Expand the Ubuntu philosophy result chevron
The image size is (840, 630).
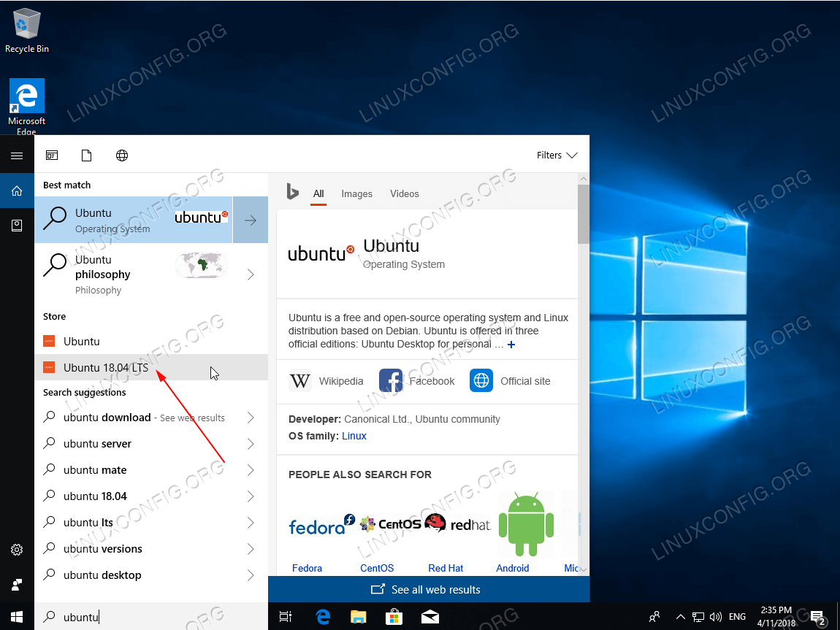pyautogui.click(x=251, y=274)
